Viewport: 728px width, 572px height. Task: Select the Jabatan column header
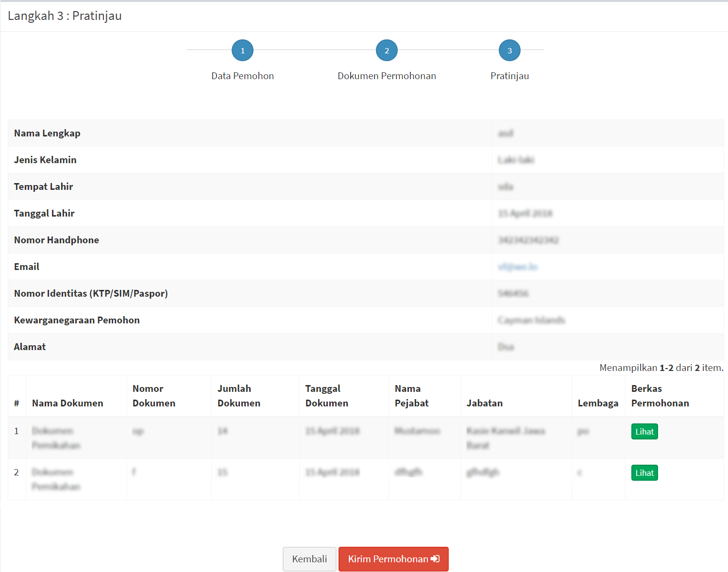point(484,403)
